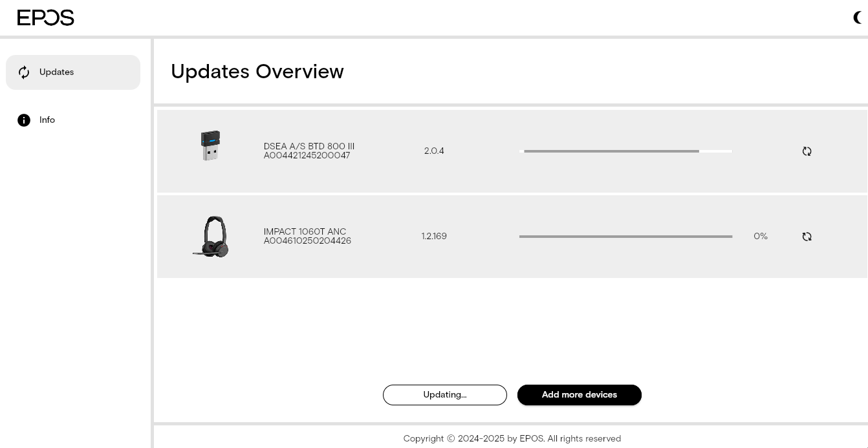Toggle dark mode with the moon icon
Viewport: 868px width, 448px height.
(x=858, y=18)
